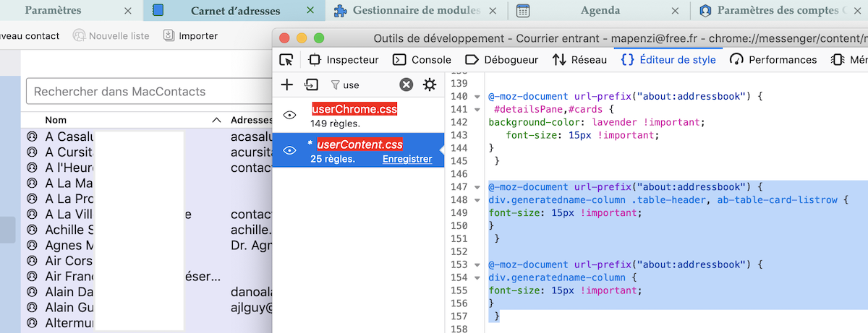Image resolution: width=868 pixels, height=333 pixels.
Task: Select the userChrome.css stylesheet entry
Action: (x=359, y=115)
